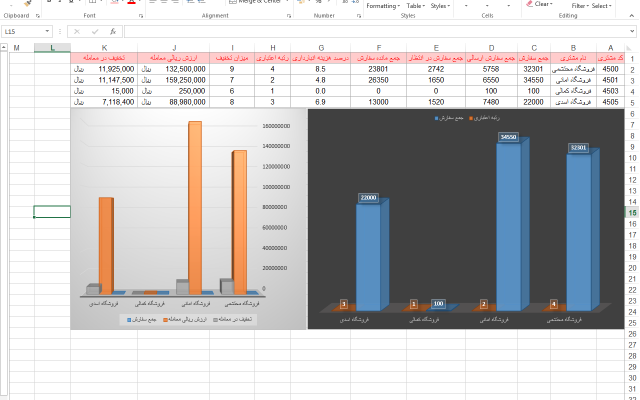Screen dimensions: 640x400
Task: Open the Cell Styles dropdown
Action: pos(440,6)
